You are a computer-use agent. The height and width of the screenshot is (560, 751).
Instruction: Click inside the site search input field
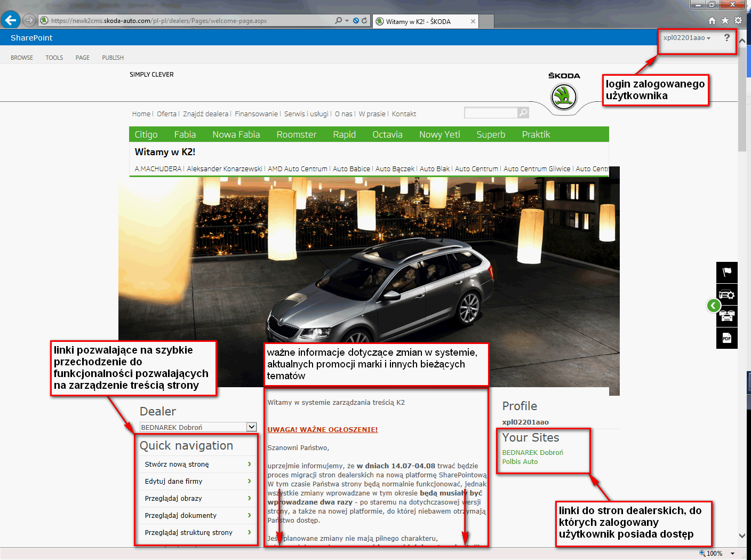[x=491, y=113]
